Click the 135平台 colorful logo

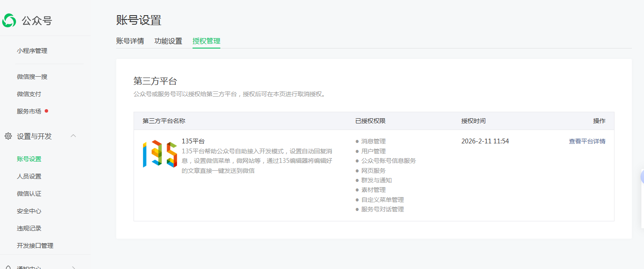click(160, 154)
